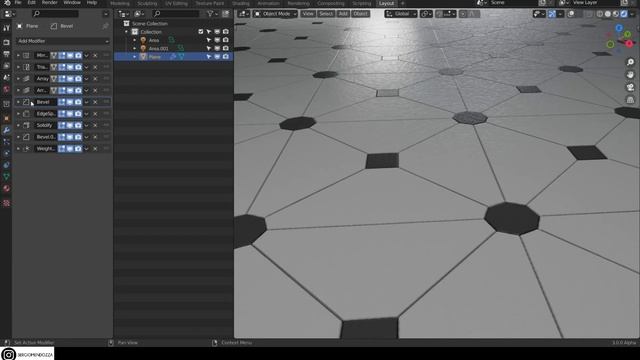
Task: Toggle Collection exclude checkbox in outliner
Action: tap(200, 31)
